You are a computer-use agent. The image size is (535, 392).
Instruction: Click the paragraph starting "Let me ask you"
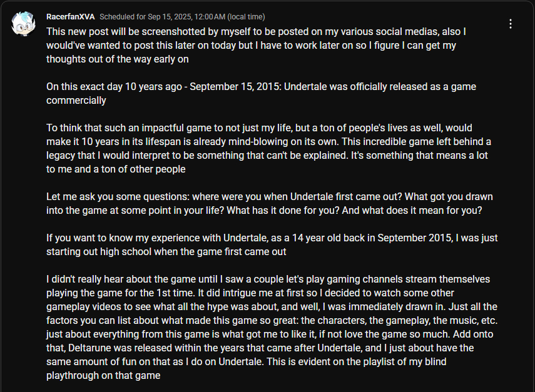tap(269, 203)
